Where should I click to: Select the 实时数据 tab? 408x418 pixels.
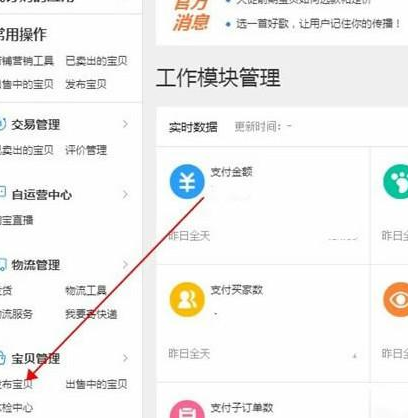click(193, 127)
